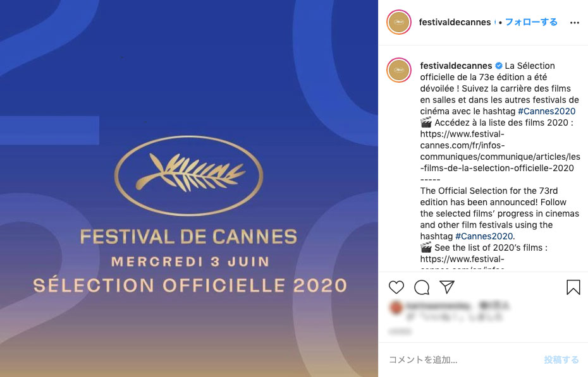The width and height of the screenshot is (588, 377).
Task: Click the festivaldecannes avatar in the post header
Action: 399,23
